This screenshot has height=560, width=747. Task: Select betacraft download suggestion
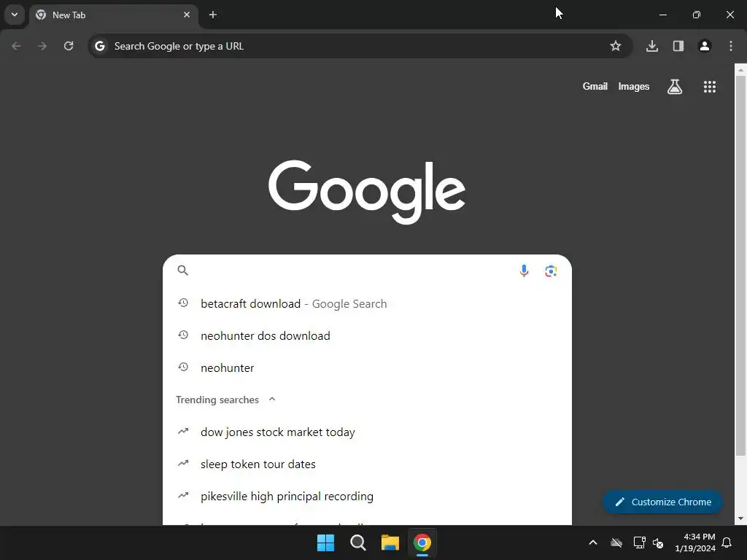coord(367,304)
